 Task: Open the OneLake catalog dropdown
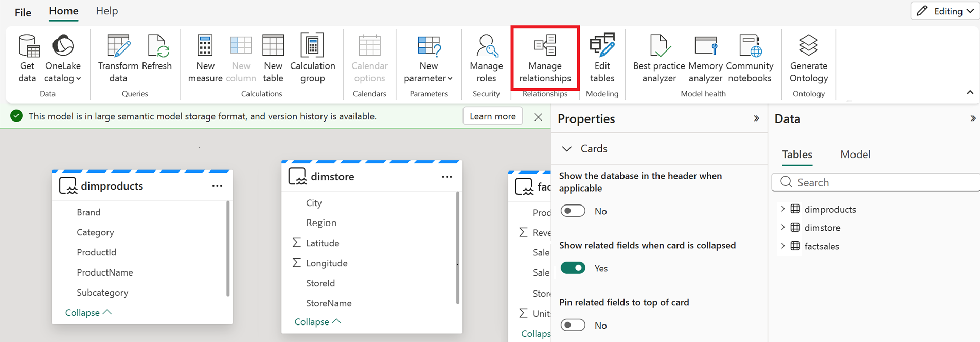63,58
